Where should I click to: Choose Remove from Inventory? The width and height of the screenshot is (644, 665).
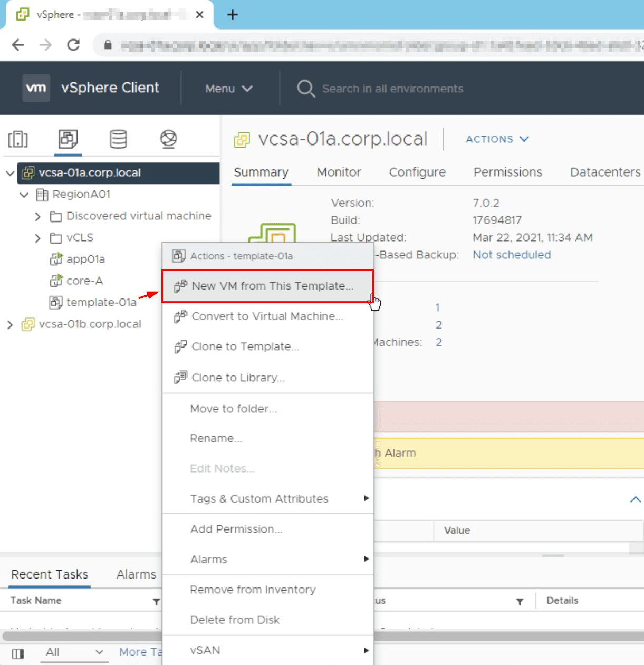tap(268, 590)
